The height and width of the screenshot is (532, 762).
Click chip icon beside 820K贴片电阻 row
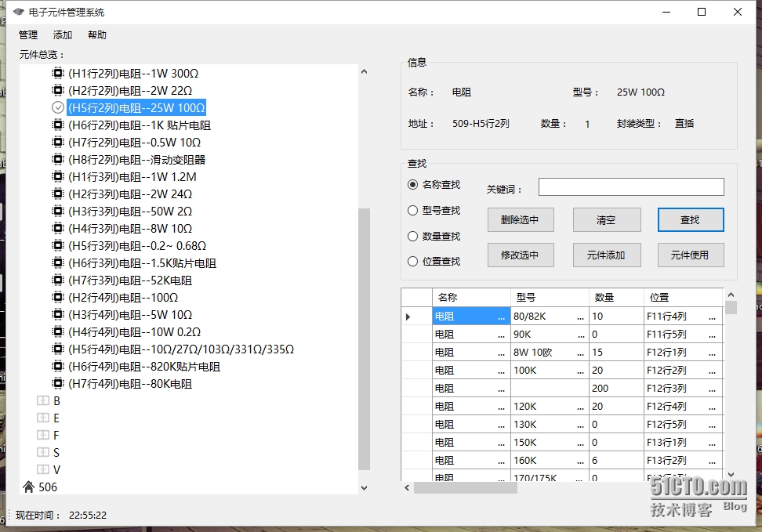tap(58, 367)
